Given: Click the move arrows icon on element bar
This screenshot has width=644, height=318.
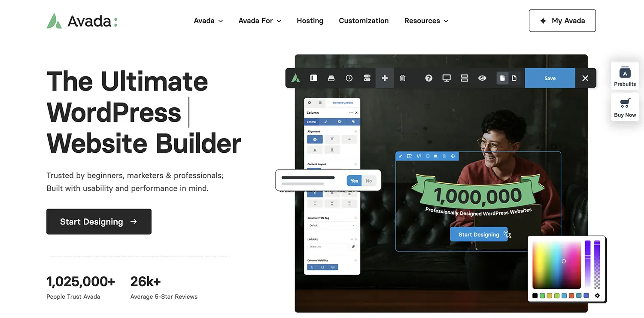Looking at the screenshot, I should pyautogui.click(x=453, y=156).
